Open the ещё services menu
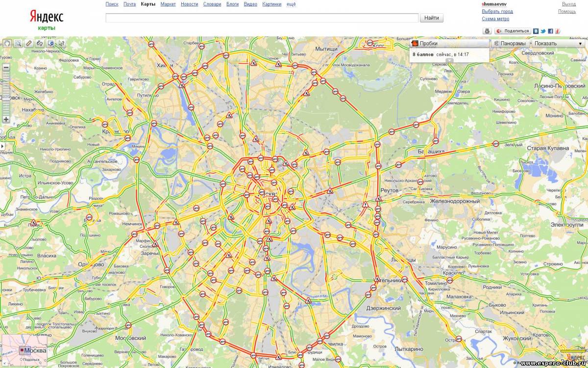 pyautogui.click(x=291, y=4)
